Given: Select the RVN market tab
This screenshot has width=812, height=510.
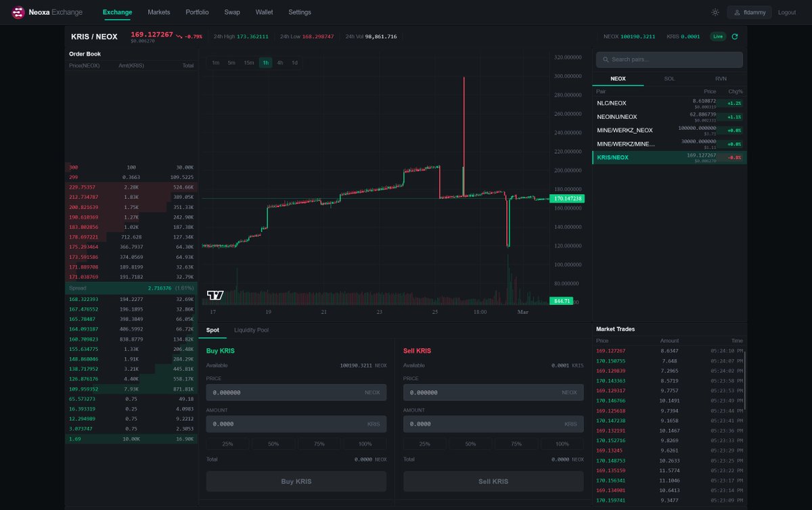Looking at the screenshot, I should (x=721, y=78).
